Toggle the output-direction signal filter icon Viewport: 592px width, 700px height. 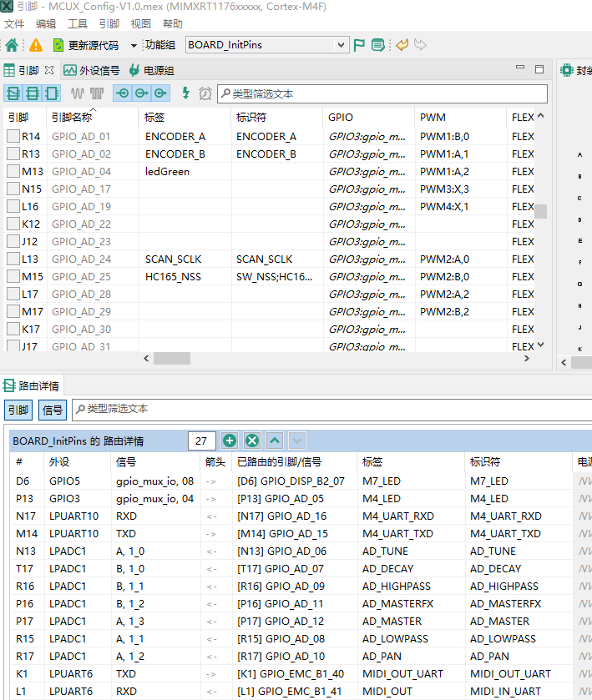pyautogui.click(x=142, y=93)
